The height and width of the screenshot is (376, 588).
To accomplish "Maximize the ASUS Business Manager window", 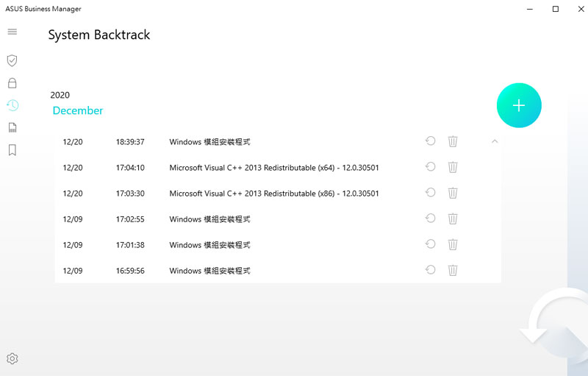I will 556,9.
